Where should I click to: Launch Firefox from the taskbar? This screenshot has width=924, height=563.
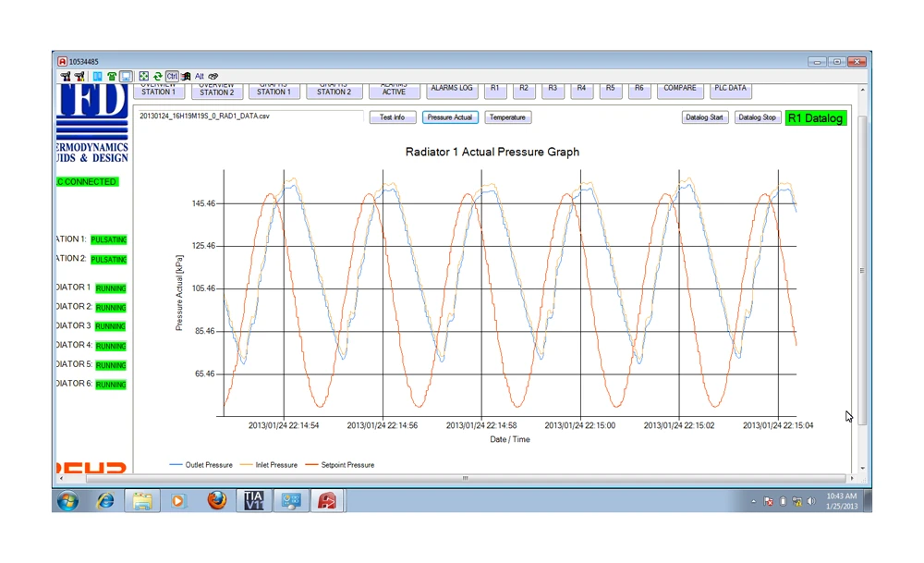point(216,501)
